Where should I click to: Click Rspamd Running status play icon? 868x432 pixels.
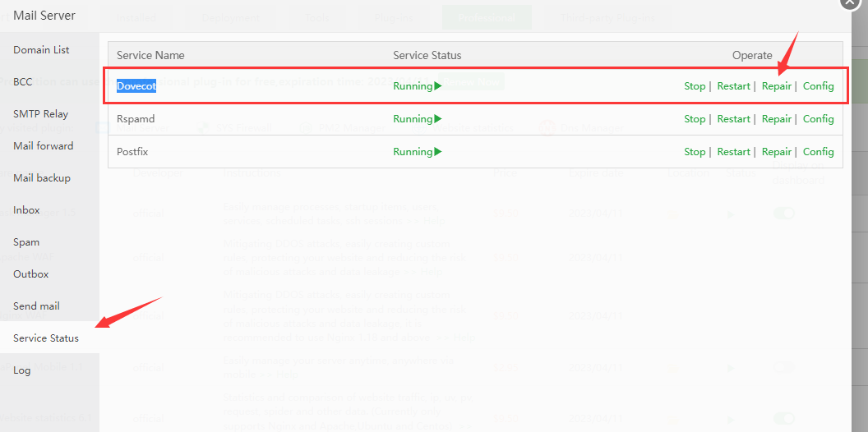[x=438, y=119]
